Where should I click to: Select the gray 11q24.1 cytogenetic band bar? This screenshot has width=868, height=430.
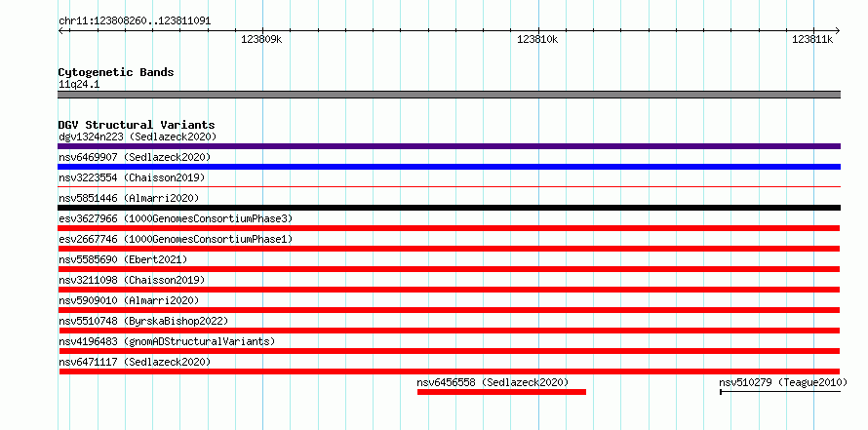[449, 95]
